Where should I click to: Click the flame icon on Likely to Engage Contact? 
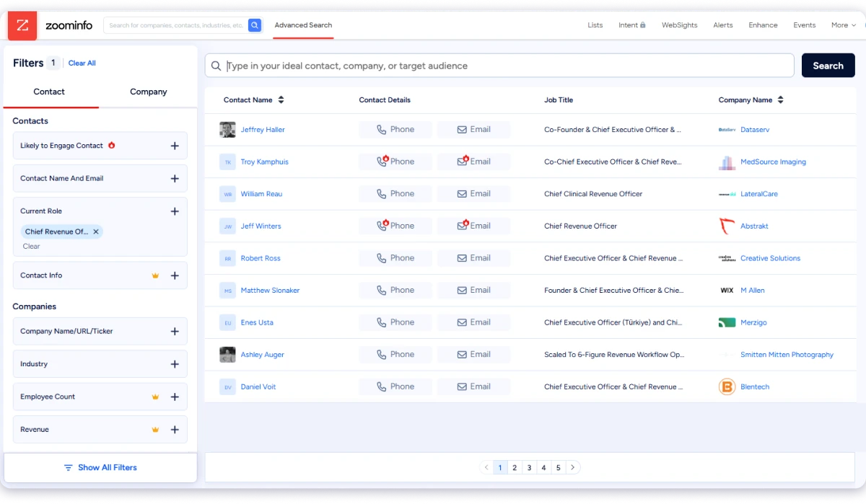[x=111, y=145]
